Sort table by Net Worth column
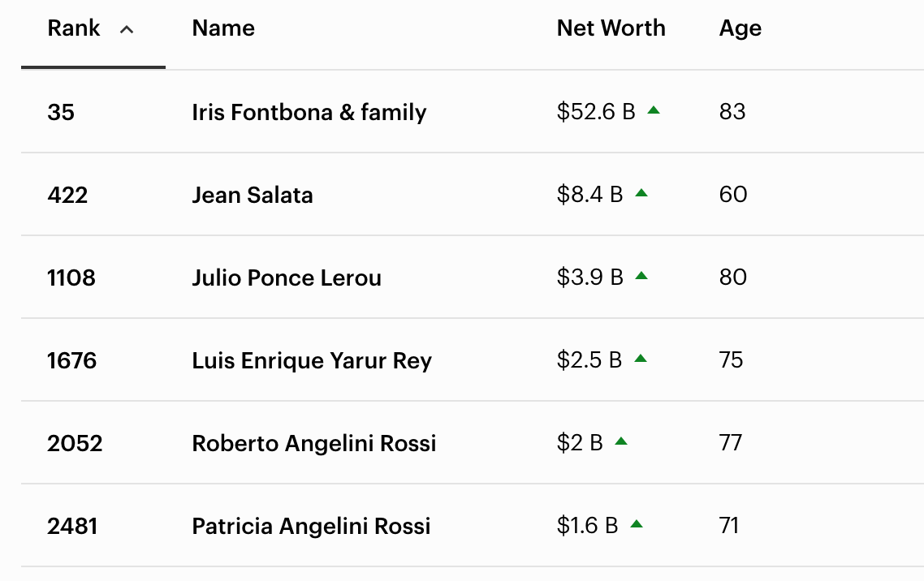The width and height of the screenshot is (924, 581). pos(611,28)
